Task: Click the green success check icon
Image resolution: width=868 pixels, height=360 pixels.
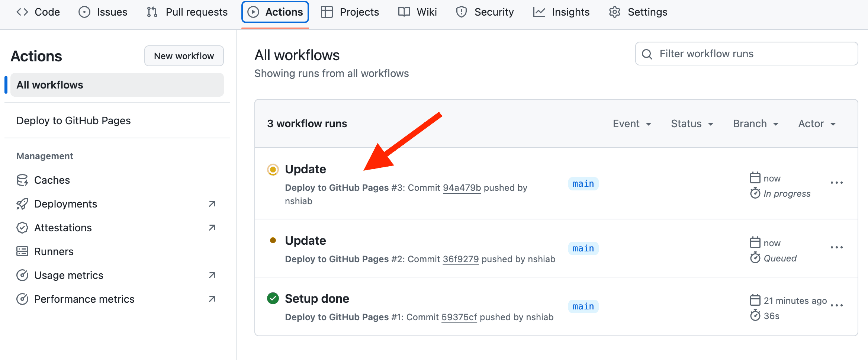Action: (273, 298)
